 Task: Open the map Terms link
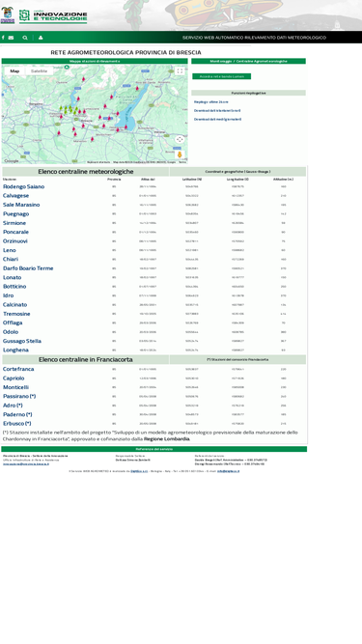coord(181,162)
